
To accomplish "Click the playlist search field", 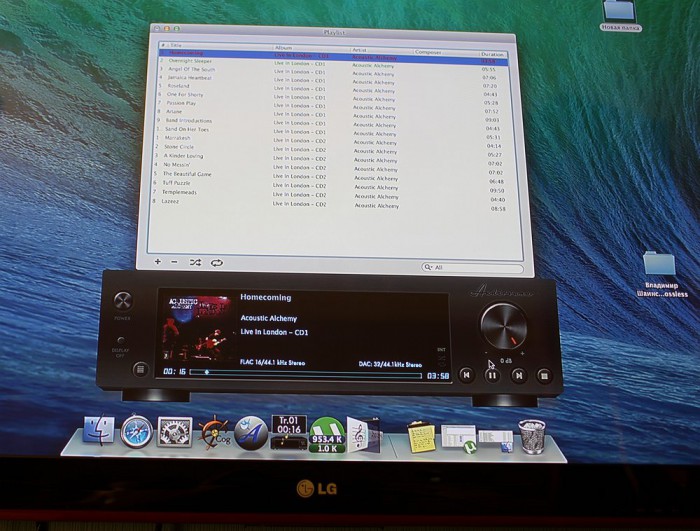I will 472,268.
